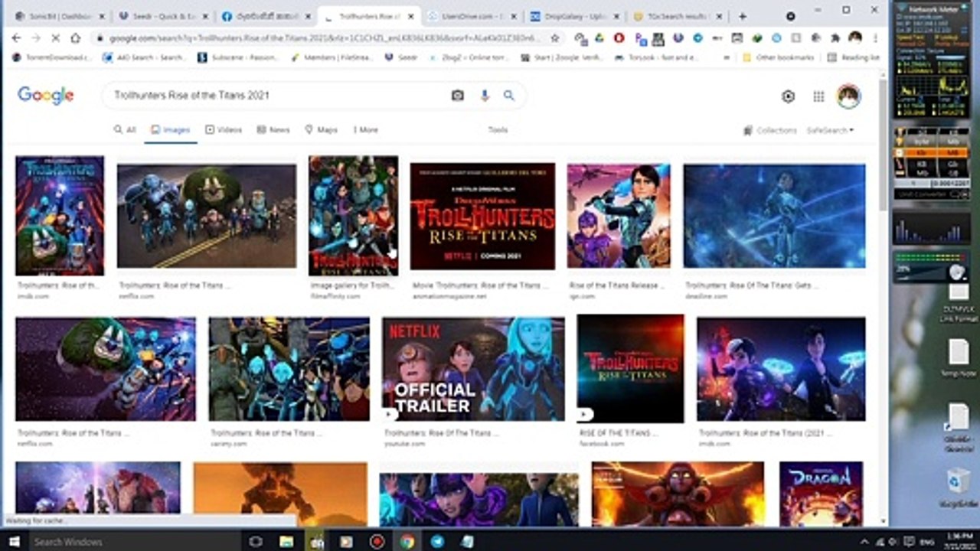
Task: Open the Subscene bookmark
Action: [x=238, y=57]
